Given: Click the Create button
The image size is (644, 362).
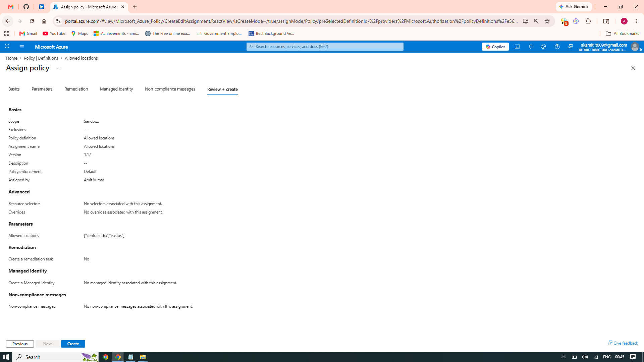Looking at the screenshot, I should click(73, 344).
